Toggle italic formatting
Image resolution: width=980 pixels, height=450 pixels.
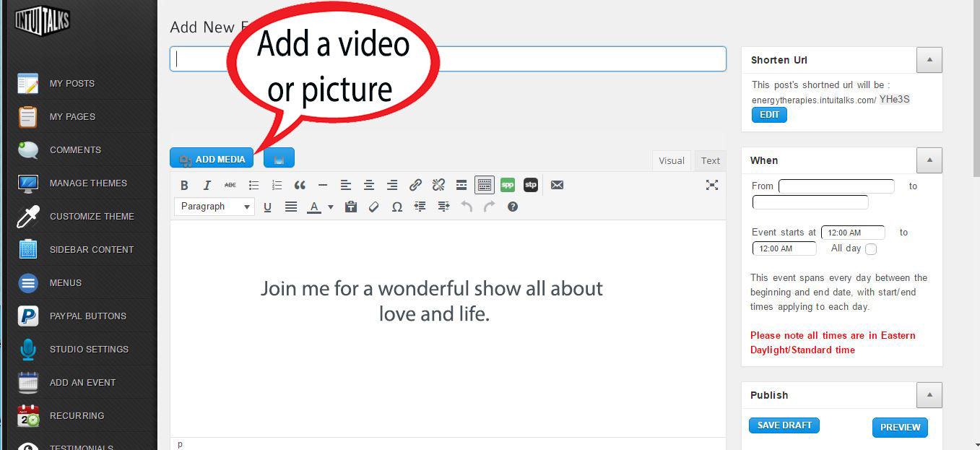pyautogui.click(x=207, y=185)
